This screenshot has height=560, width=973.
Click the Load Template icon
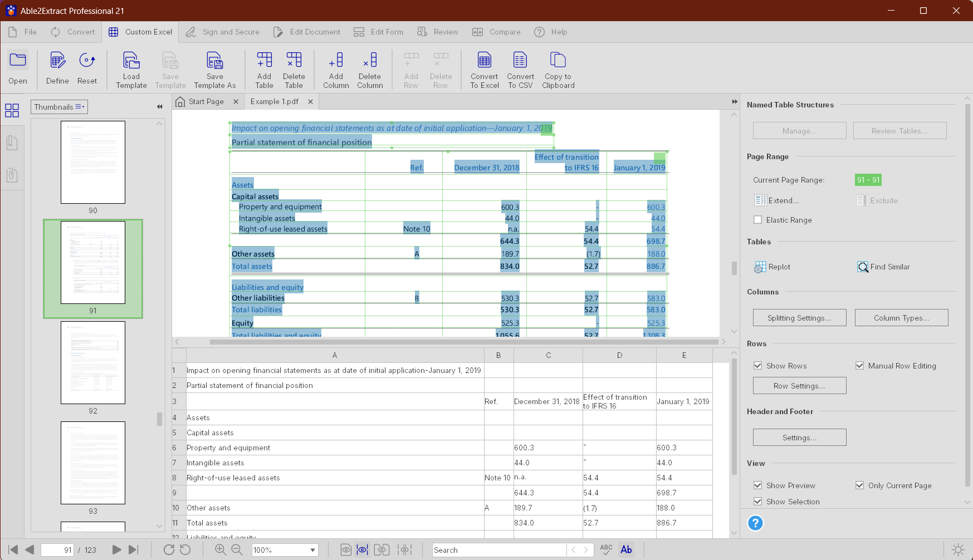click(131, 60)
